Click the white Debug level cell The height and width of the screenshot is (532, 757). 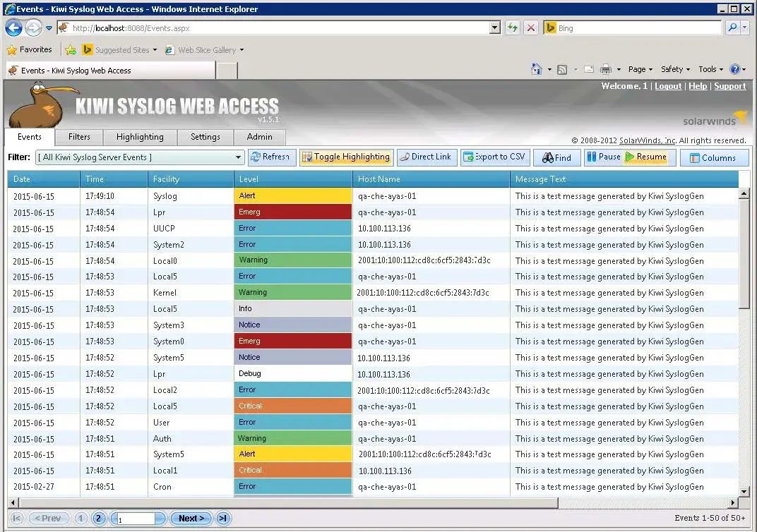(293, 373)
